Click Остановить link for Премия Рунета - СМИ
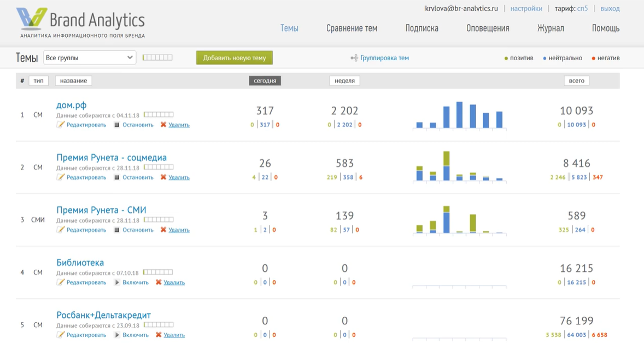 pyautogui.click(x=138, y=230)
